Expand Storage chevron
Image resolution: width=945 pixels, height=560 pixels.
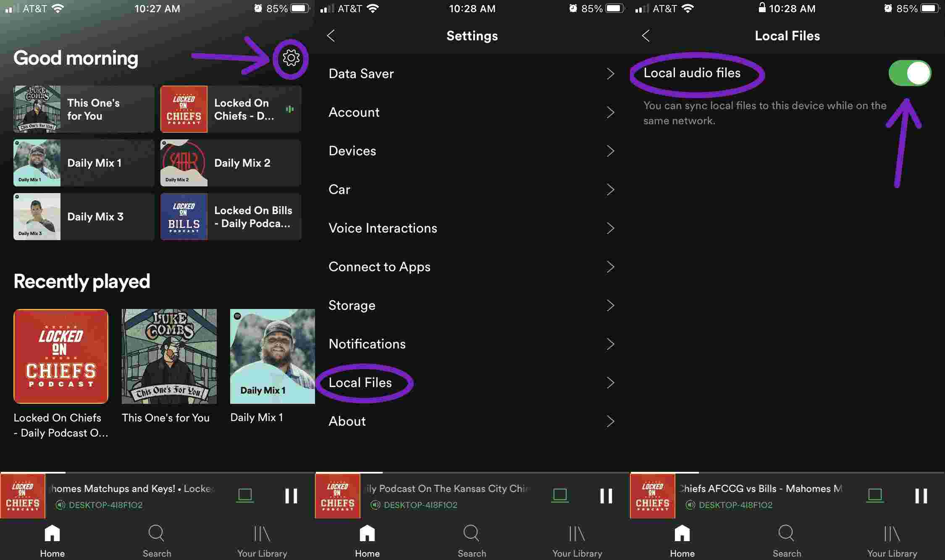point(611,306)
